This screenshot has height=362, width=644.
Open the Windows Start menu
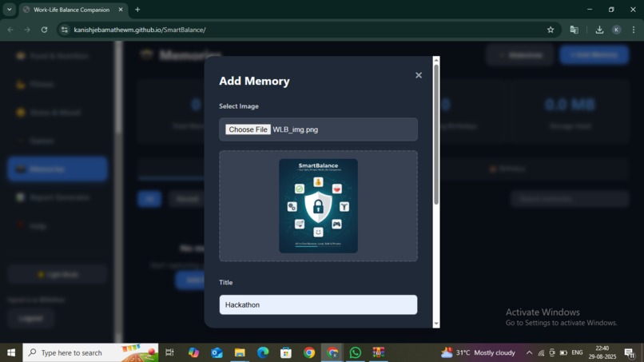[x=11, y=352]
